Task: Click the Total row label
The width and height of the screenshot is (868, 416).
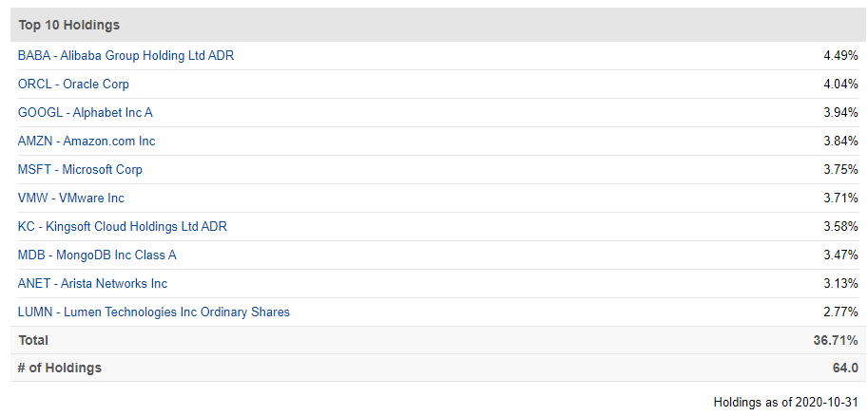Action: click(33, 340)
